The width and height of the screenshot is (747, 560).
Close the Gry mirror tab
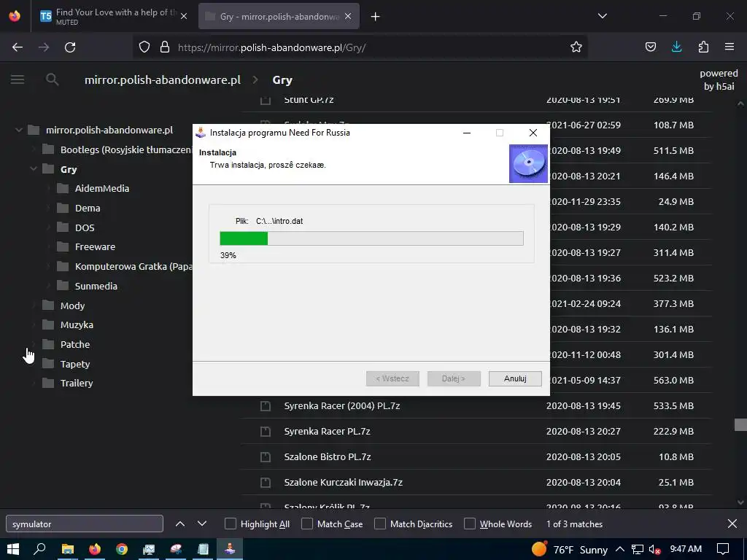[348, 16]
